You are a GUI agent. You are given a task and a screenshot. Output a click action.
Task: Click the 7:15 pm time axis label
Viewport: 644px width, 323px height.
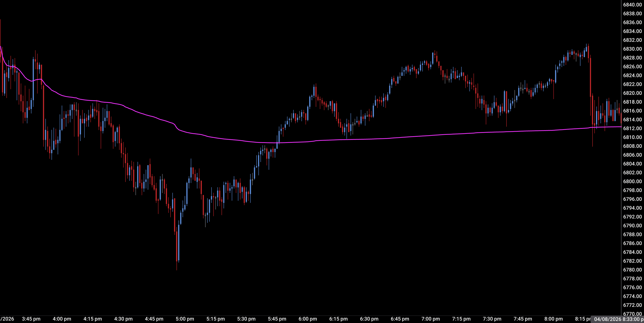pos(461,319)
